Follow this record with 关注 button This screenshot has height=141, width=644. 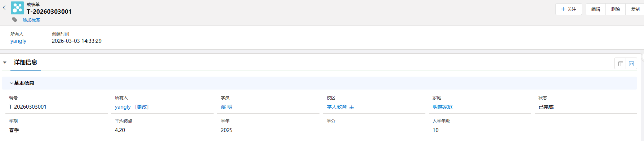(x=569, y=9)
